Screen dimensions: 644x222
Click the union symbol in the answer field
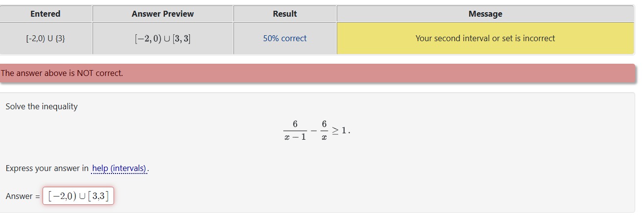tap(82, 196)
